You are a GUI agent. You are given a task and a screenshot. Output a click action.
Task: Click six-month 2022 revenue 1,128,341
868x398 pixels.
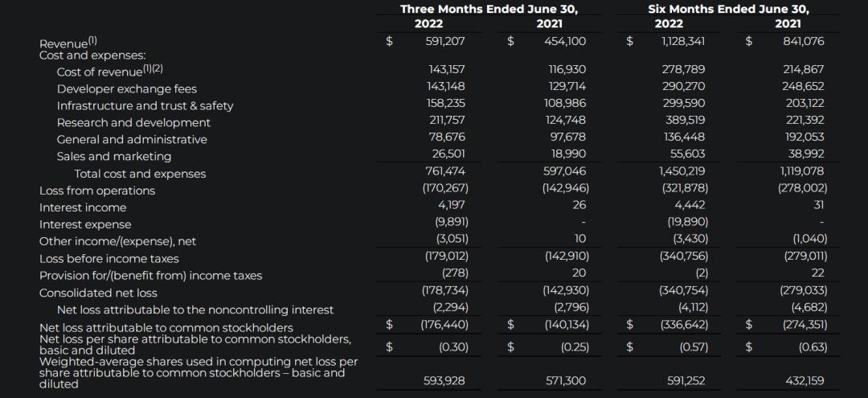click(684, 40)
